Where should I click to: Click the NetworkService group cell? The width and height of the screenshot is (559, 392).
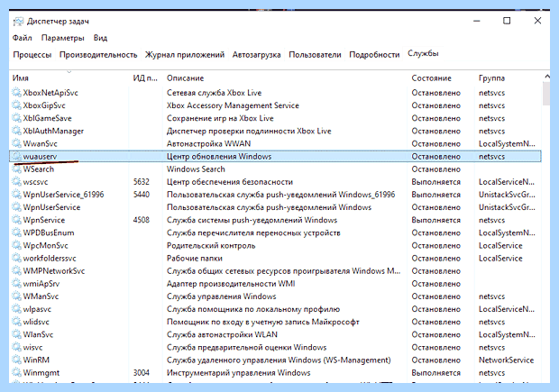click(506, 360)
